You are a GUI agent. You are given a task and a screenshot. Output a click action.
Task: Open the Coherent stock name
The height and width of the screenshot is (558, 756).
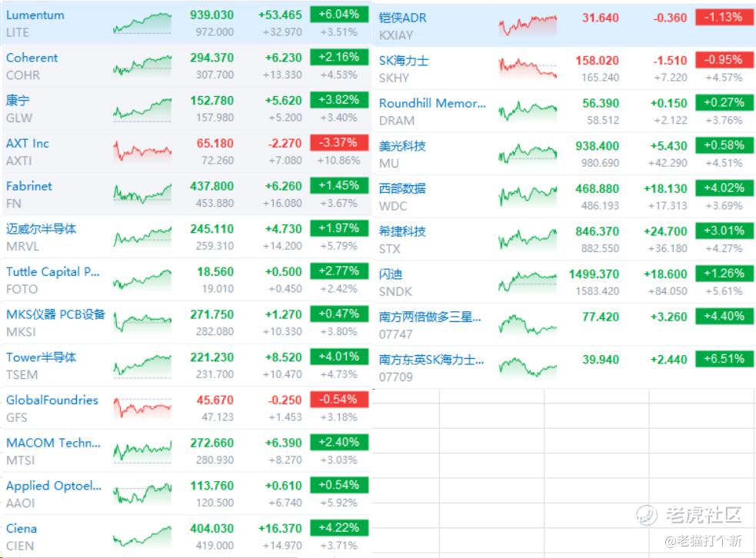pyautogui.click(x=32, y=58)
